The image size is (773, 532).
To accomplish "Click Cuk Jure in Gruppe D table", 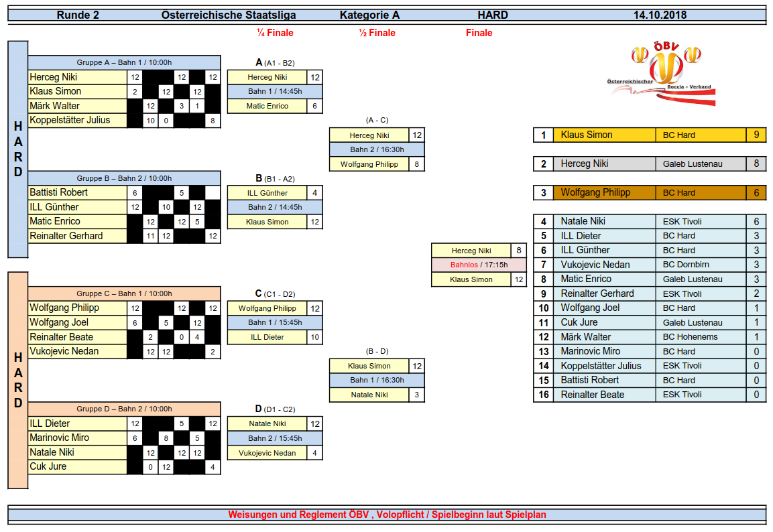I will (77, 466).
